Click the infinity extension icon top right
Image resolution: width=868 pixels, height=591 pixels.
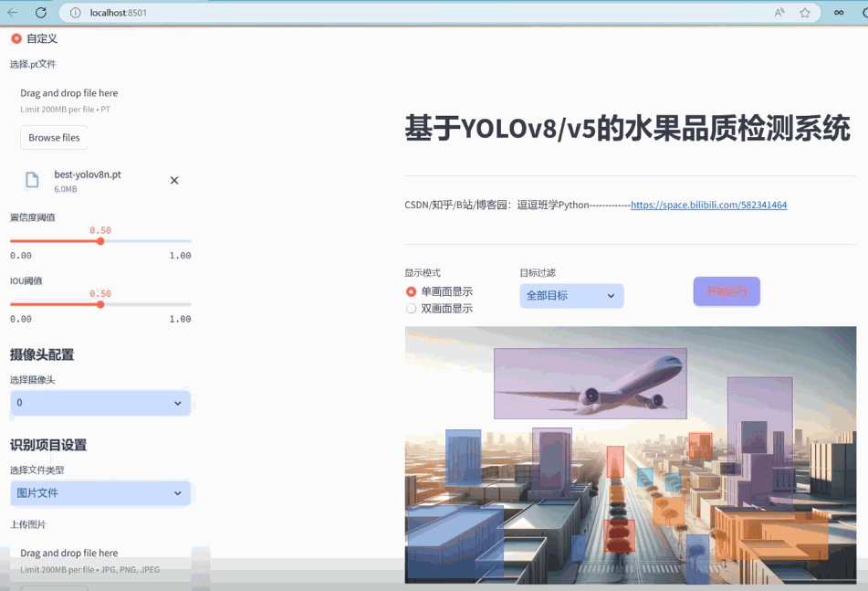[x=839, y=13]
